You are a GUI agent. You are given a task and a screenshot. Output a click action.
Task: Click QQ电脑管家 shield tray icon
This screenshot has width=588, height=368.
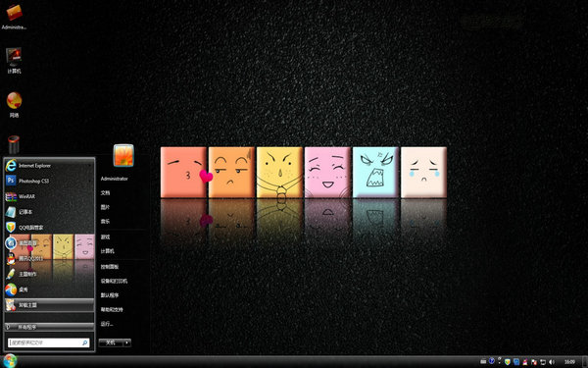point(508,362)
